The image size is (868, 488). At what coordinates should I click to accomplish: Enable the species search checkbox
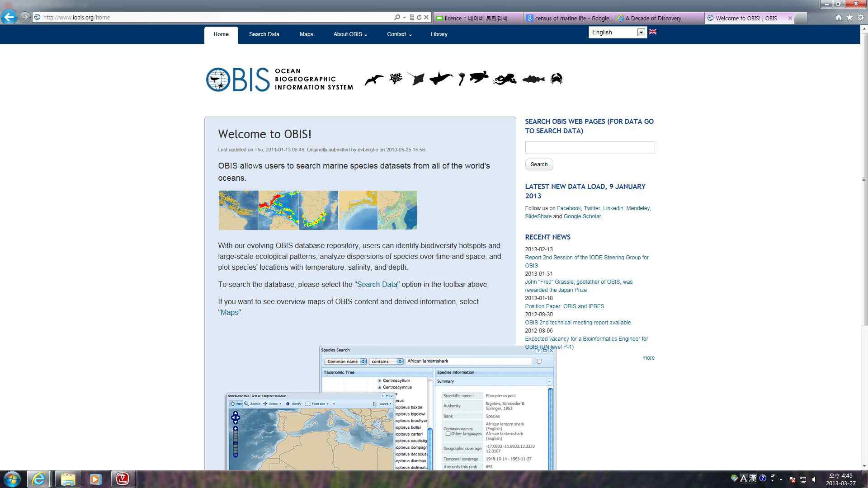coord(539,361)
